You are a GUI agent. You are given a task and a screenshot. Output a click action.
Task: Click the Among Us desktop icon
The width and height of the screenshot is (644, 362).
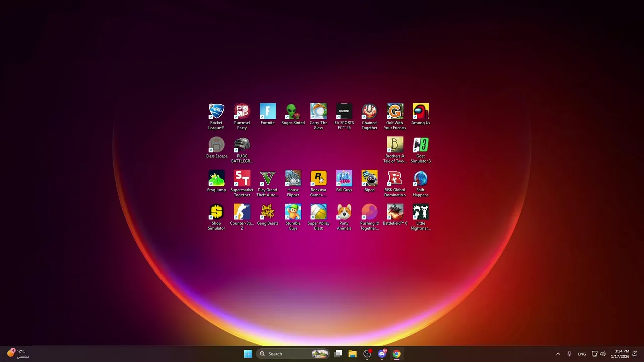[421, 114]
